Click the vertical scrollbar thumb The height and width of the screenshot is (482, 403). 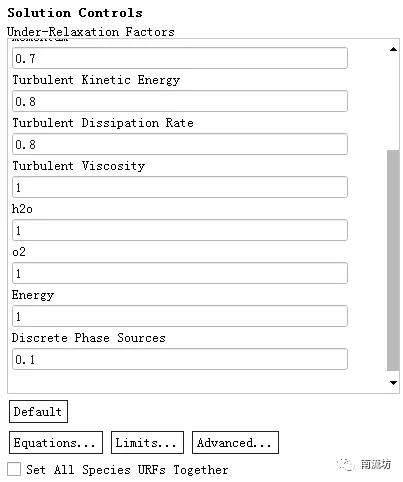coord(393,260)
